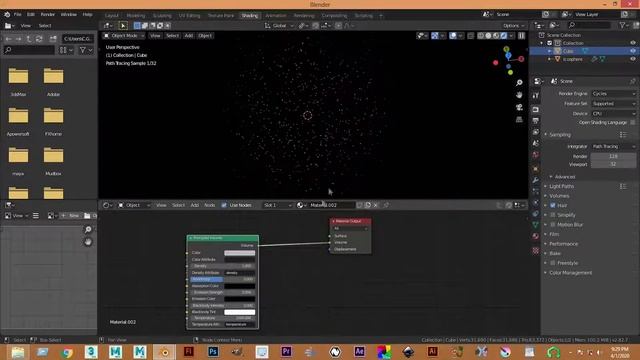
Task: Select the viewport select box tool
Action: click(123, 26)
